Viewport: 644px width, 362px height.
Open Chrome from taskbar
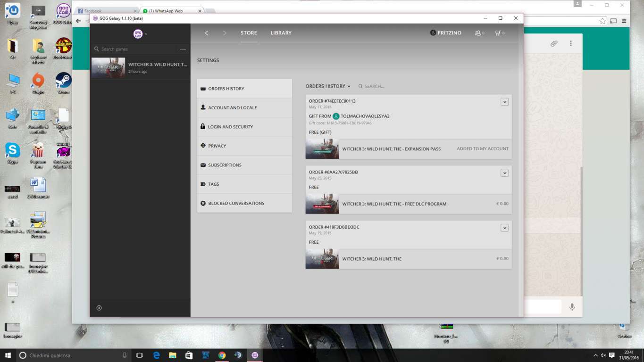[222, 355]
